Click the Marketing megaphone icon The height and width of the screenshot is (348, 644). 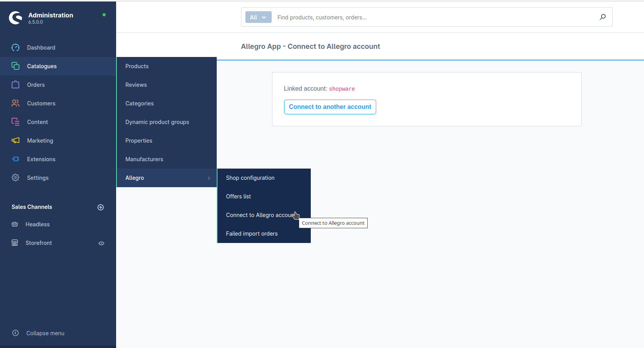(15, 140)
